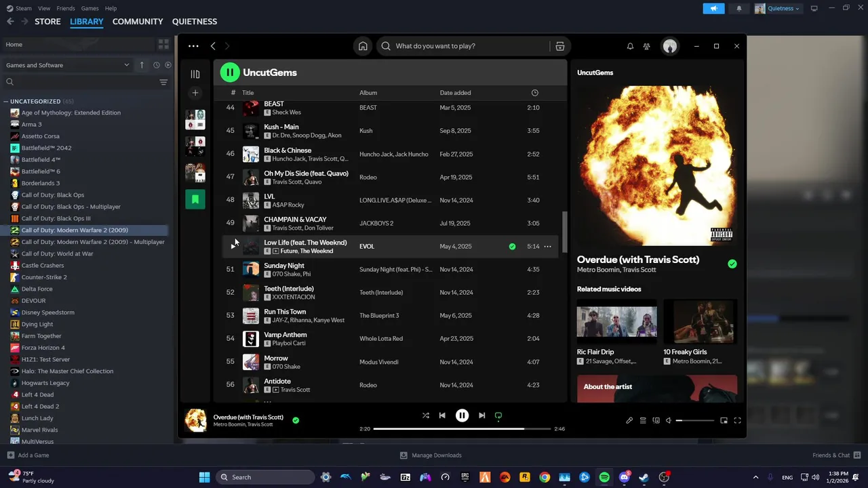This screenshot has height=488, width=868.
Task: Open Steam View menu
Action: pyautogui.click(x=44, y=8)
